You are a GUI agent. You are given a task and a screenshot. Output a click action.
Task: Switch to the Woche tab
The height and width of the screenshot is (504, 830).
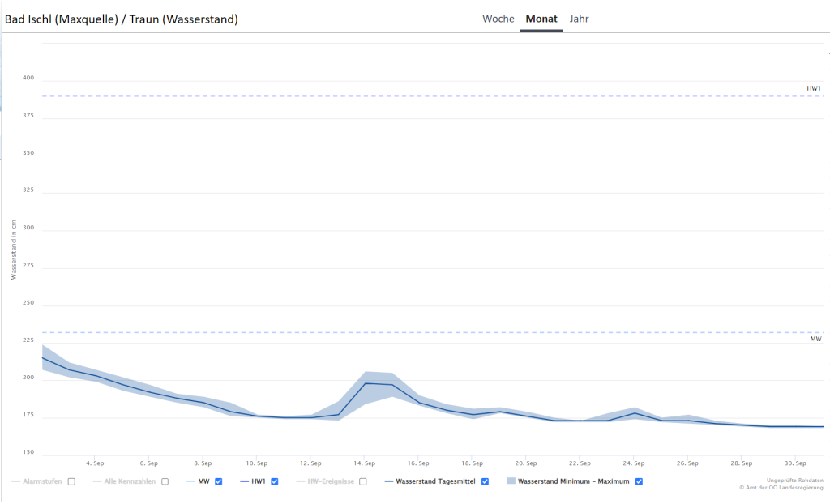(x=498, y=19)
